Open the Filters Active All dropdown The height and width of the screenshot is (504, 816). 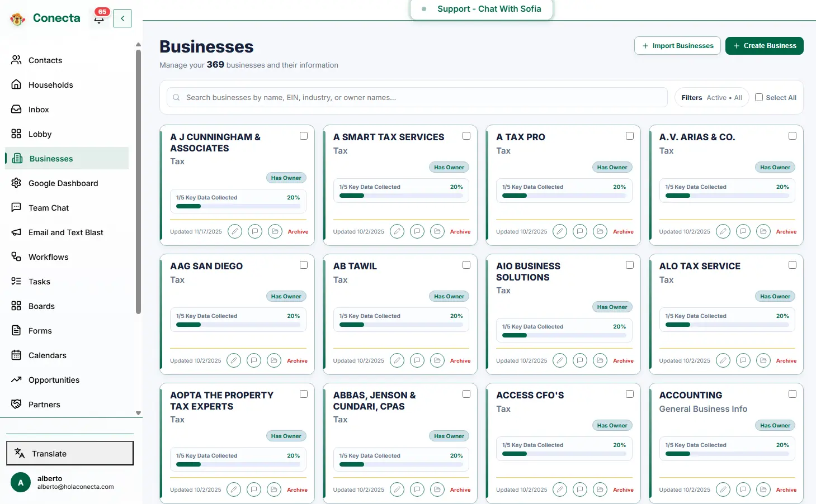click(711, 97)
